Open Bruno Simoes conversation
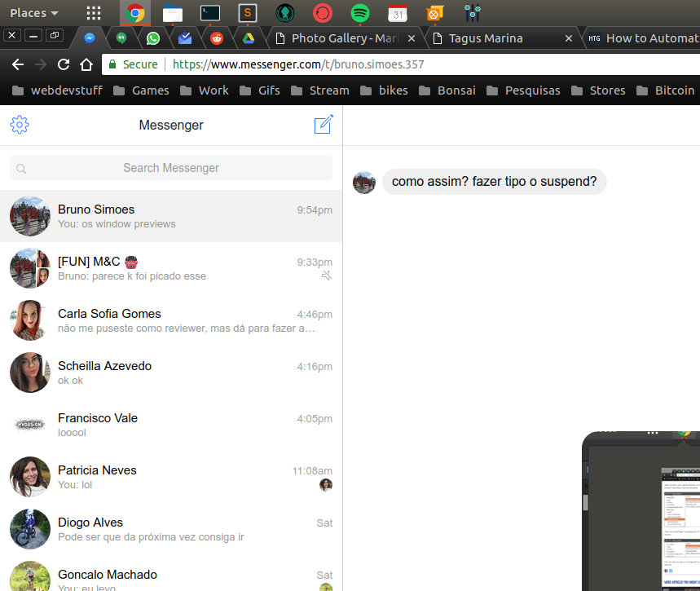The image size is (700, 591). click(x=171, y=216)
